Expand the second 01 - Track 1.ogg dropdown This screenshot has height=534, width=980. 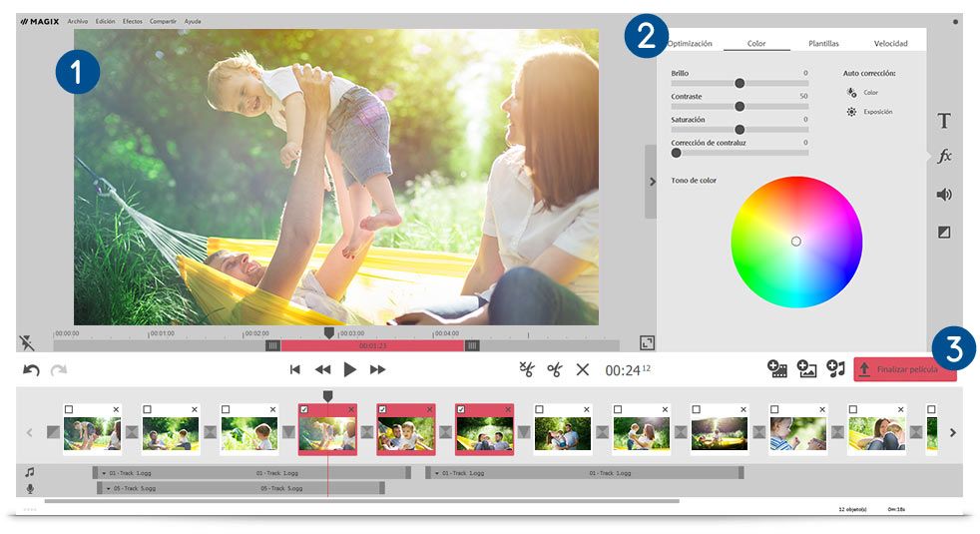[x=437, y=473]
